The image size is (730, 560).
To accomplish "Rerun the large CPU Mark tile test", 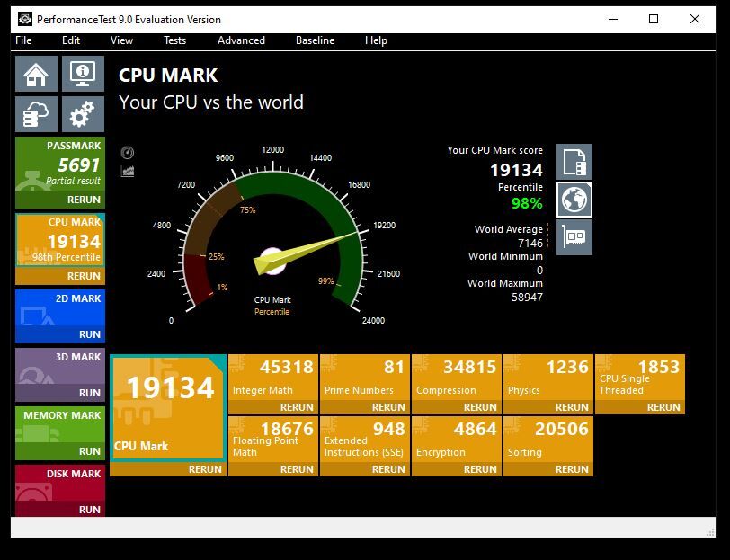I will pos(168,469).
